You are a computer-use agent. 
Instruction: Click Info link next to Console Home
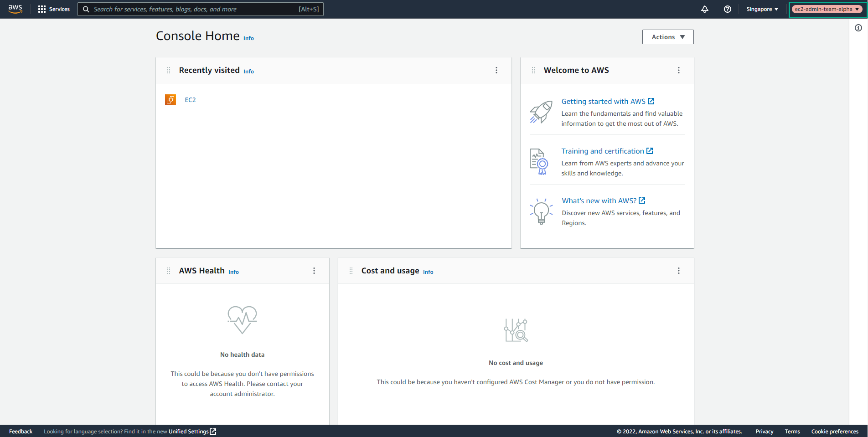click(x=248, y=38)
